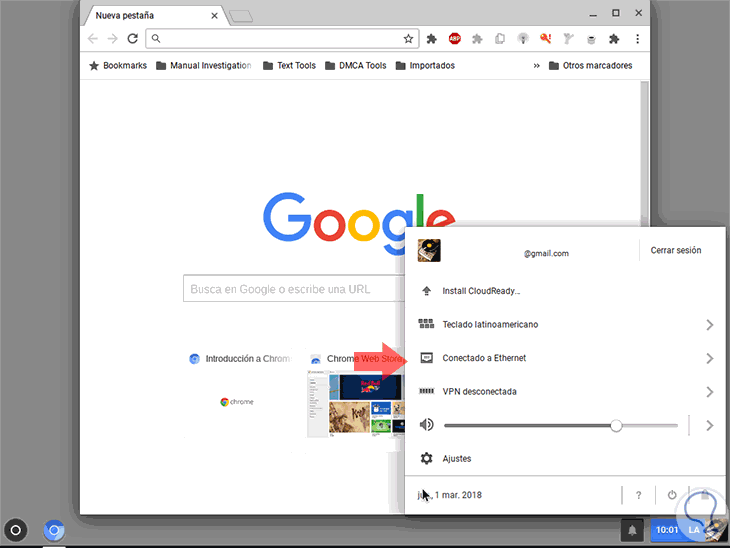Image resolution: width=730 pixels, height=548 pixels.
Task: Click Cerrar sesión to sign out
Action: [676, 250]
